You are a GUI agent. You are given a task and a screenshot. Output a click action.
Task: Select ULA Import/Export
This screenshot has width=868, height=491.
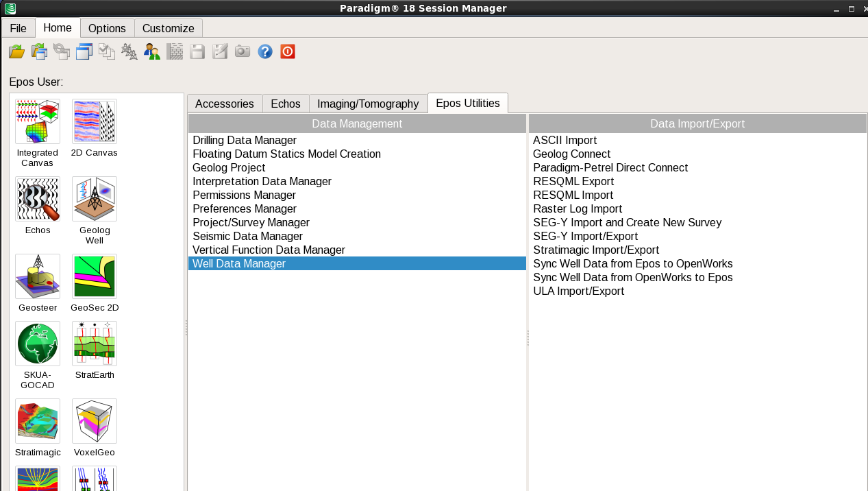click(697, 291)
